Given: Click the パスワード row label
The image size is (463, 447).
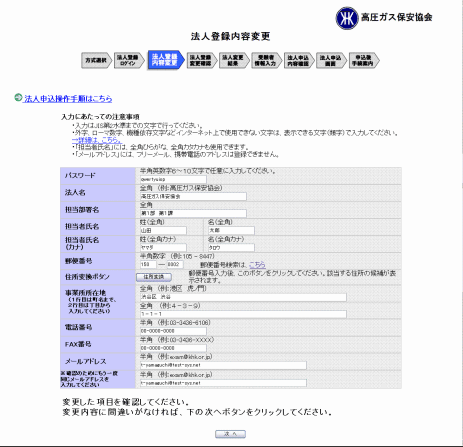Looking at the screenshot, I should pyautogui.click(x=80, y=176).
